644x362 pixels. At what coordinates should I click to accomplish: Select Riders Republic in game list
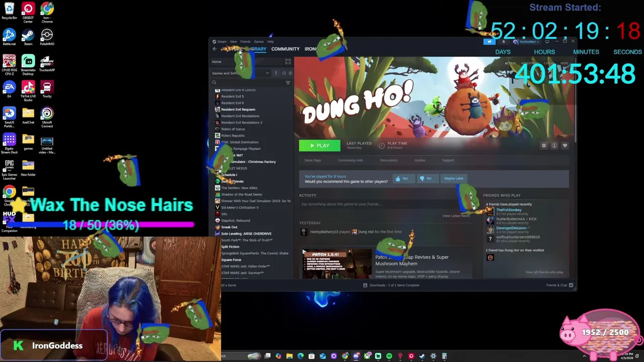point(232,135)
